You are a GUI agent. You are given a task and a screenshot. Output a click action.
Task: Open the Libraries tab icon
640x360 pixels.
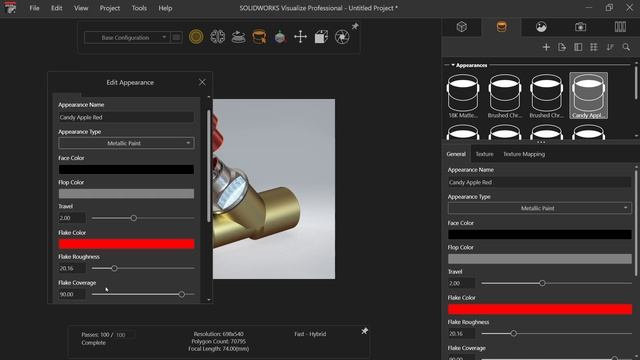coord(620,27)
